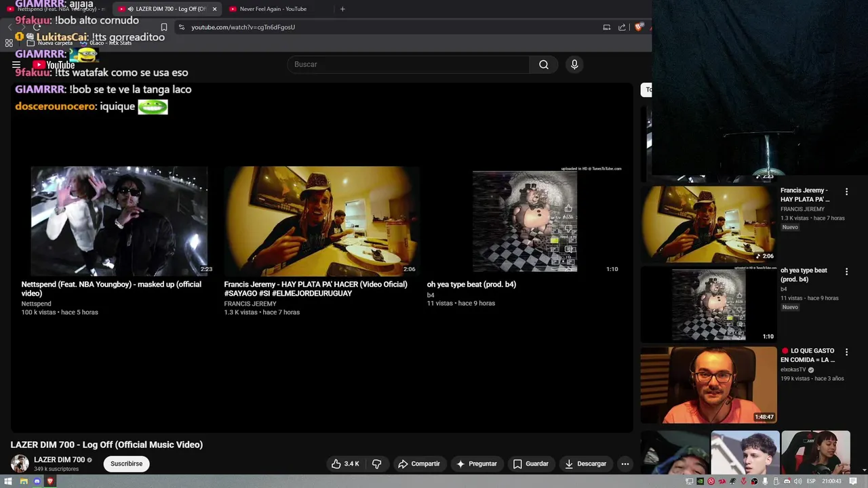This screenshot has width=868, height=488.
Task: Click the video title LAZER DIM 700 - Log Off
Action: pos(106,445)
